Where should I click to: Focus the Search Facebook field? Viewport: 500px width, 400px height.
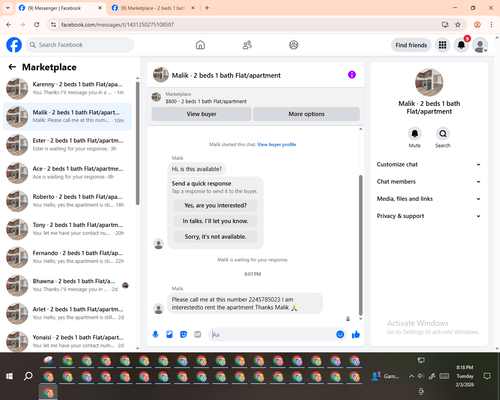(80, 45)
